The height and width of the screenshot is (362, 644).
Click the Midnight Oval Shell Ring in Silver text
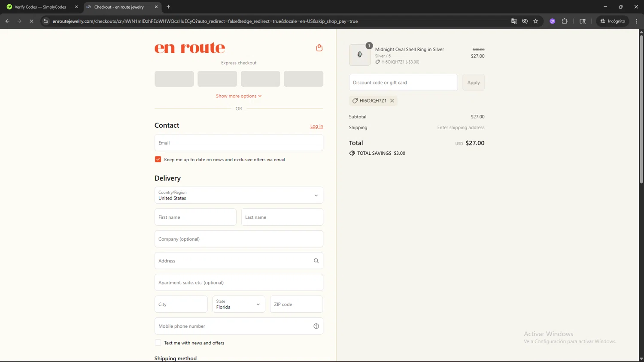410,49
